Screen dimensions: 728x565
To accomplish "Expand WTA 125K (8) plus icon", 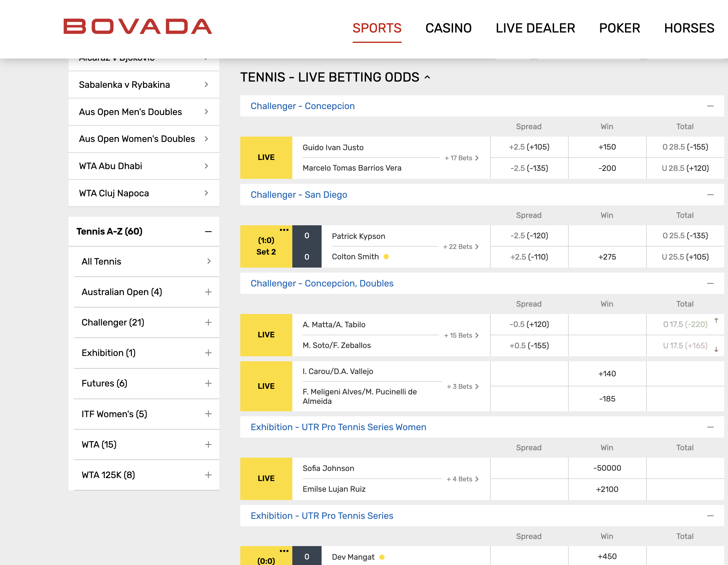I will coord(208,475).
